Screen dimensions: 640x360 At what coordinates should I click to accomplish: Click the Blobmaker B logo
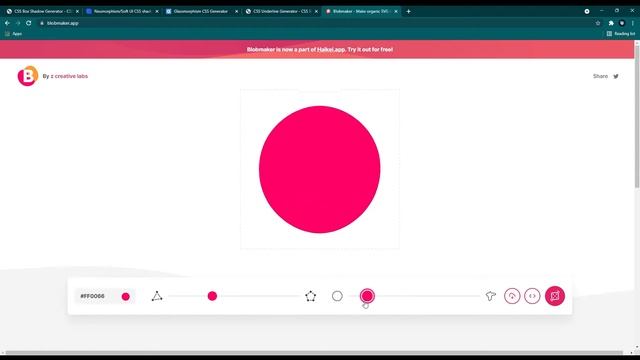pos(28,76)
